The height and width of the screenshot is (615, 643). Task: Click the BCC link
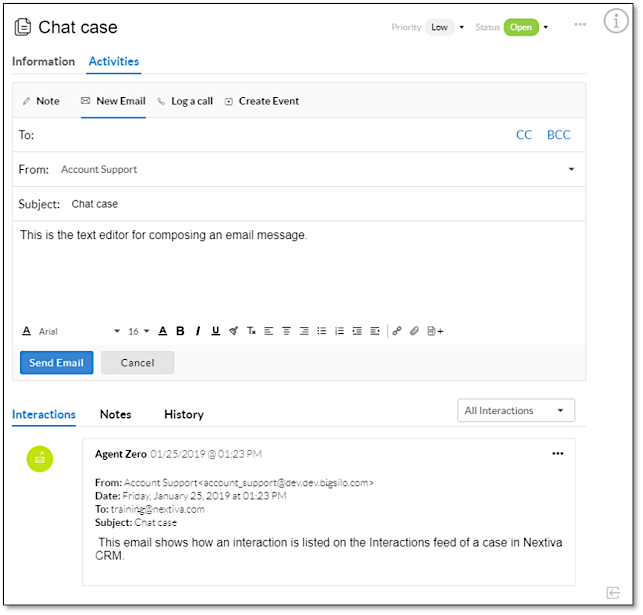(x=558, y=135)
